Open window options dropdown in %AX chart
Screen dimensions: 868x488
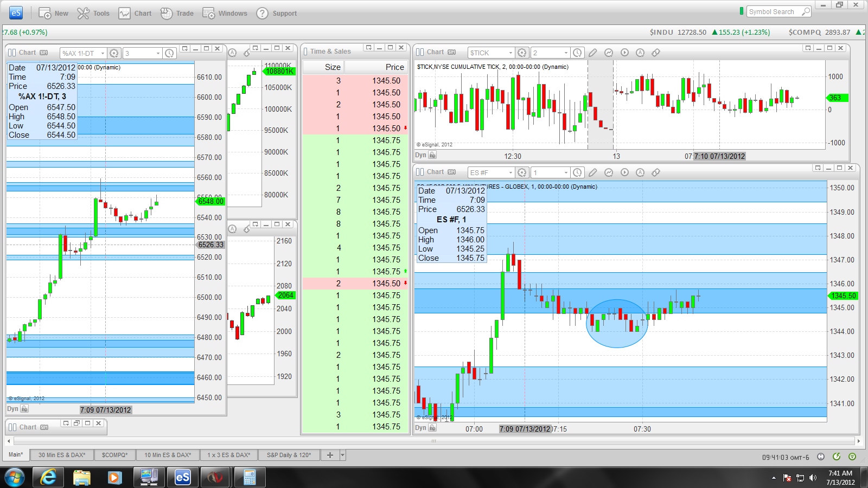(x=185, y=49)
